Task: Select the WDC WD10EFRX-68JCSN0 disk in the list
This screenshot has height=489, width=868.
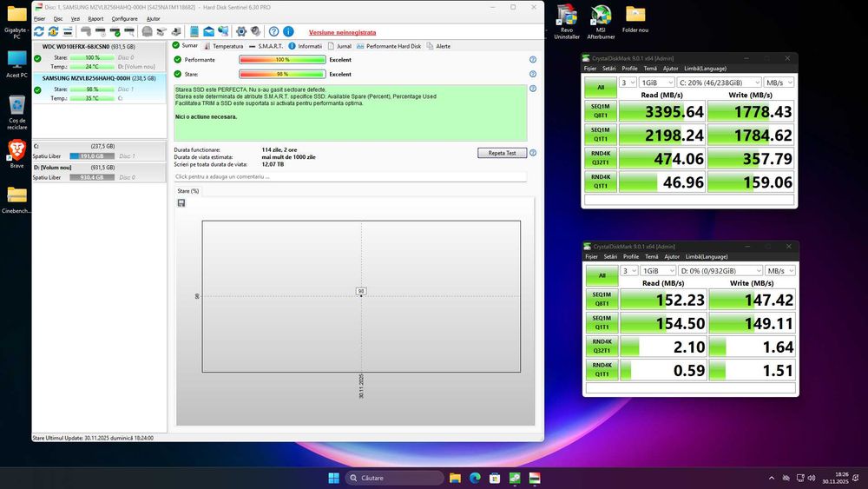Action: point(99,56)
